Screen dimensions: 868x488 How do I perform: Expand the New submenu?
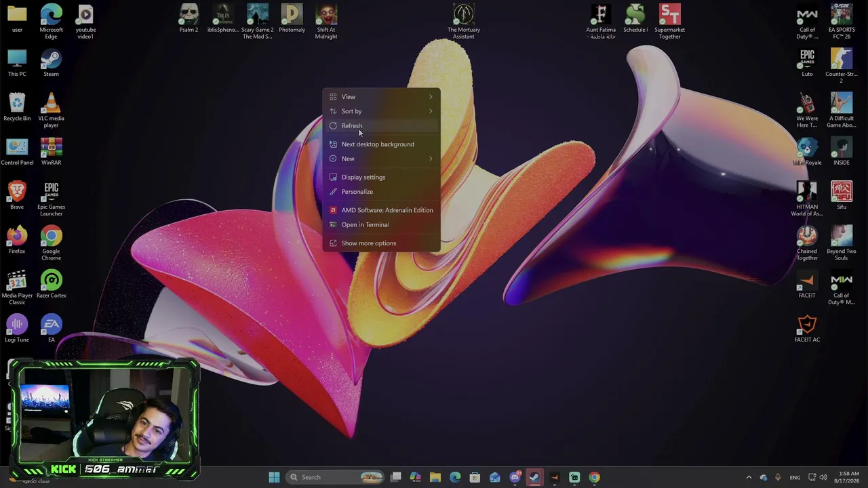pyautogui.click(x=381, y=159)
